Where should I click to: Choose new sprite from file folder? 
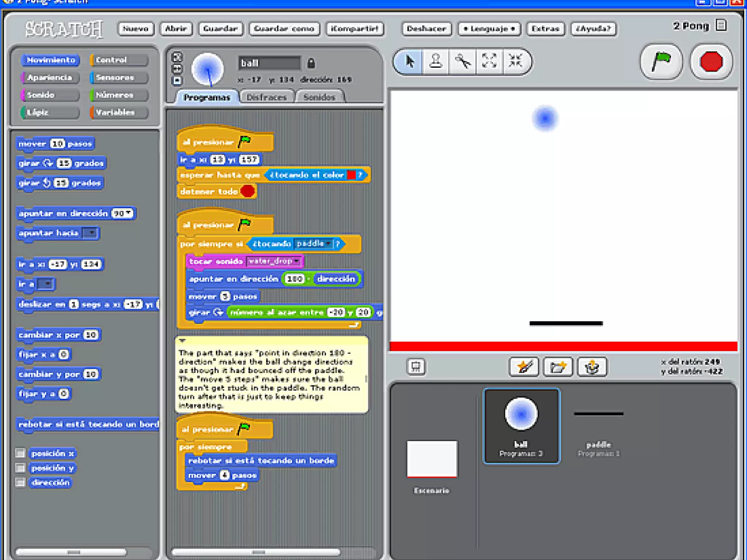pos(558,367)
